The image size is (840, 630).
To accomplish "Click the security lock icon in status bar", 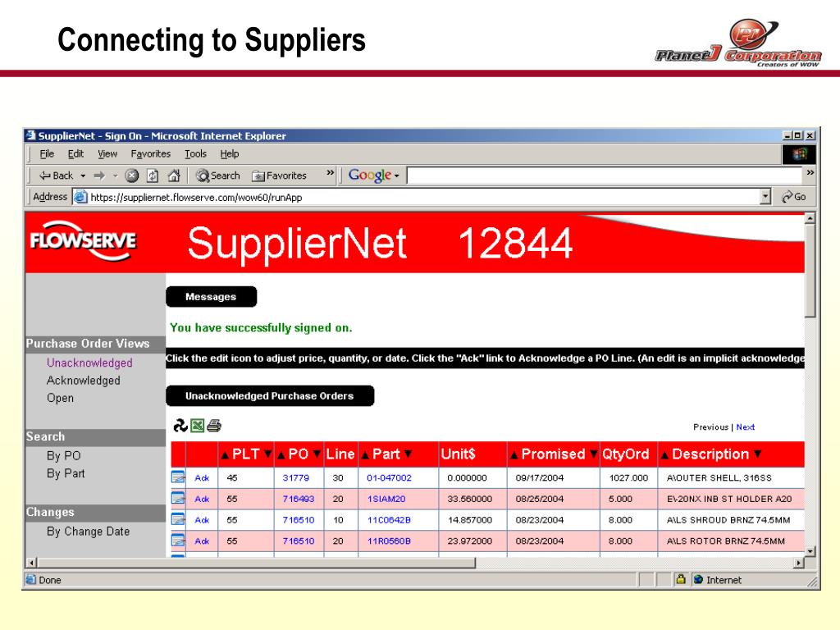I will (680, 579).
